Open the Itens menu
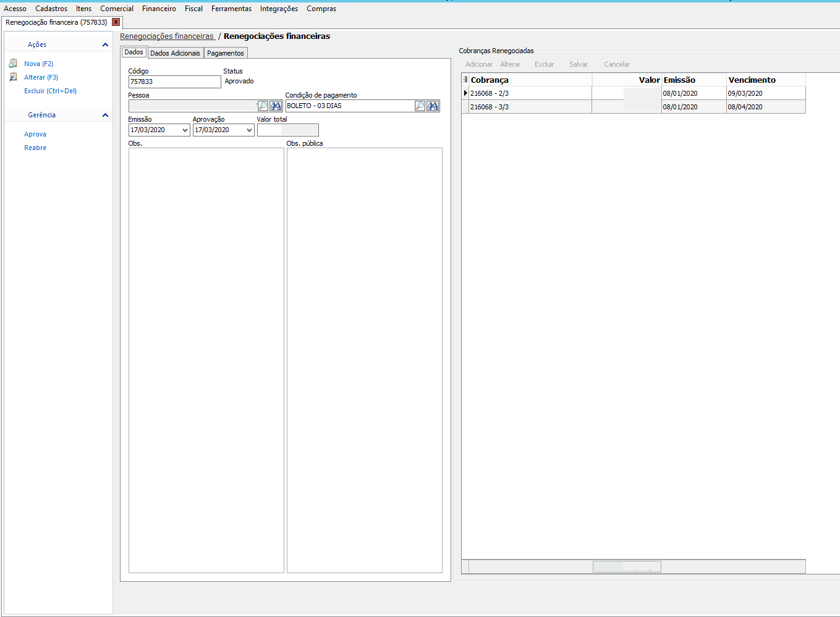840x617 pixels. pyautogui.click(x=83, y=9)
